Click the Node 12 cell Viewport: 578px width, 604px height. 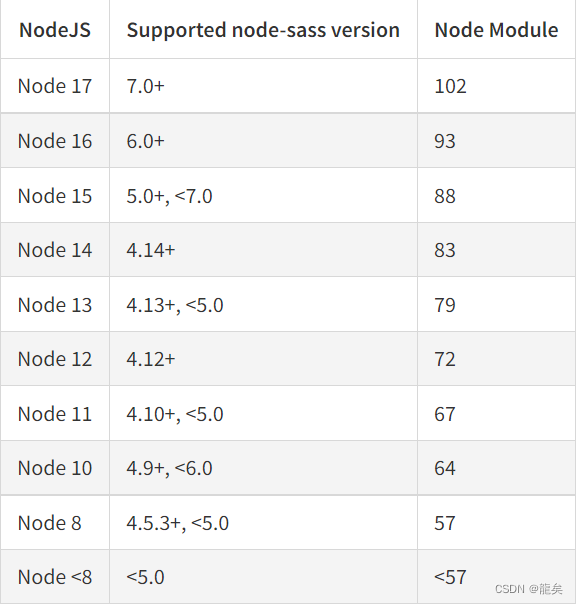pyautogui.click(x=55, y=359)
